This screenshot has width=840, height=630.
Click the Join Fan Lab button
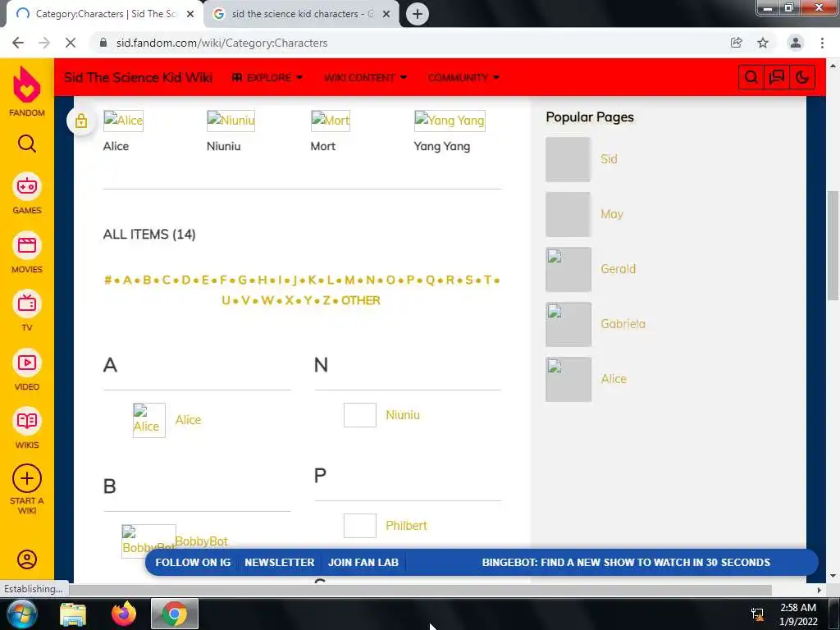tap(363, 563)
